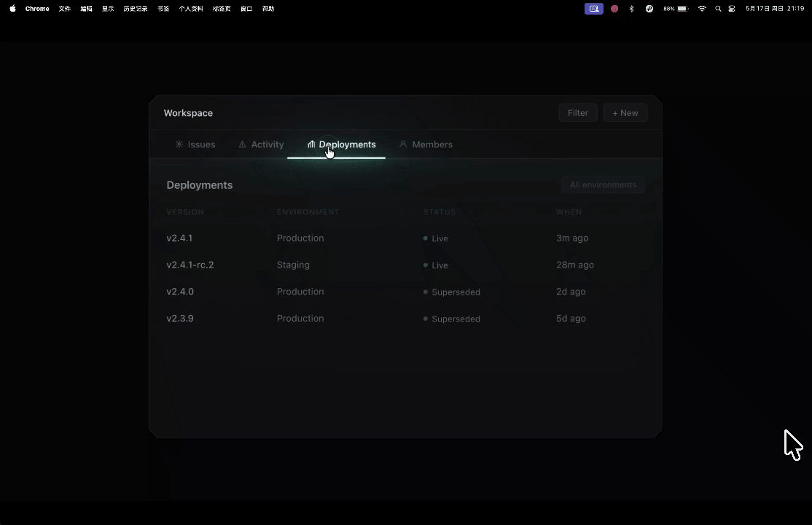Select the Members tab

click(426, 144)
